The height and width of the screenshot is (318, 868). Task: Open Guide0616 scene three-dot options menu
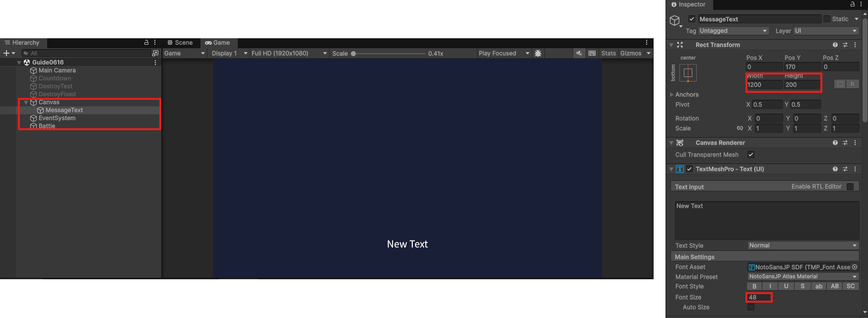click(155, 63)
